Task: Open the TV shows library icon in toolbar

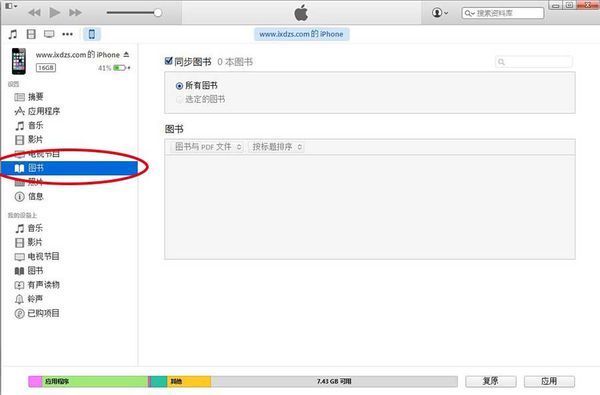Action: 49,34
